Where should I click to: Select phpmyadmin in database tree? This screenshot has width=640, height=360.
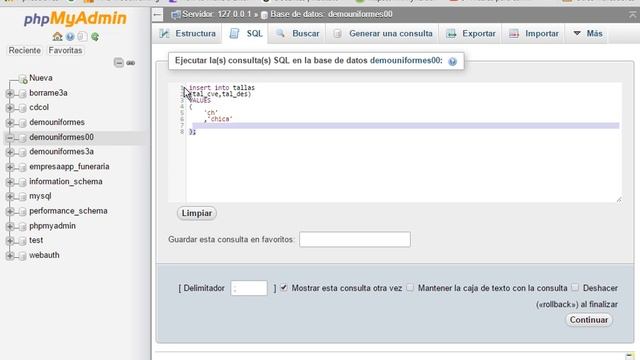52,226
